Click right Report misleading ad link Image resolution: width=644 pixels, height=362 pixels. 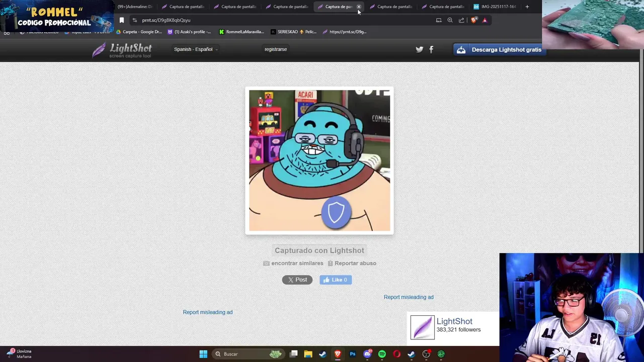pos(409,297)
